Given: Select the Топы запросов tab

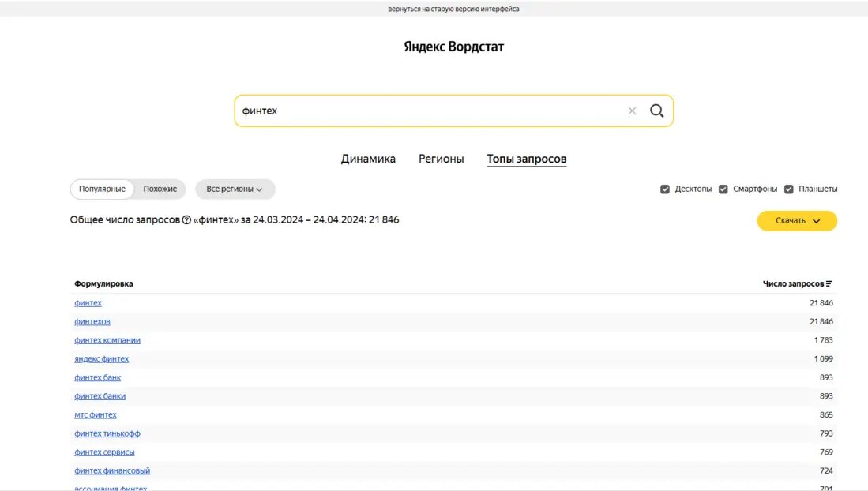Looking at the screenshot, I should point(527,159).
